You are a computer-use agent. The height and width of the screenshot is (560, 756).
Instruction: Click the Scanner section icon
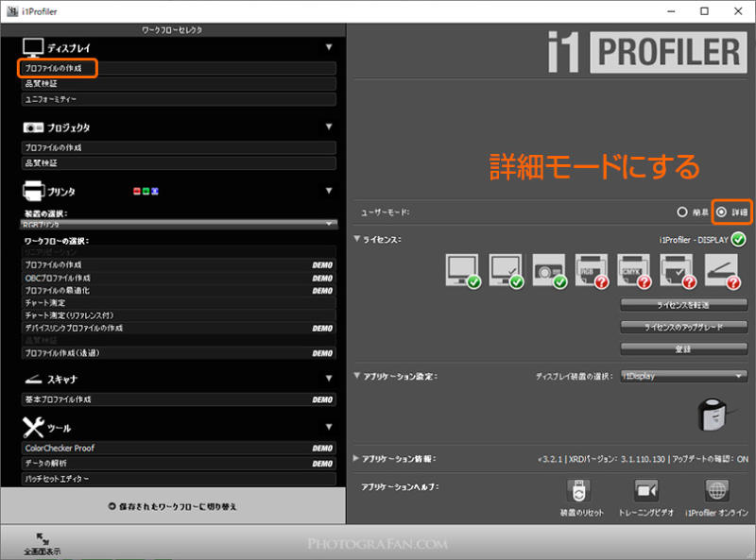click(x=33, y=380)
